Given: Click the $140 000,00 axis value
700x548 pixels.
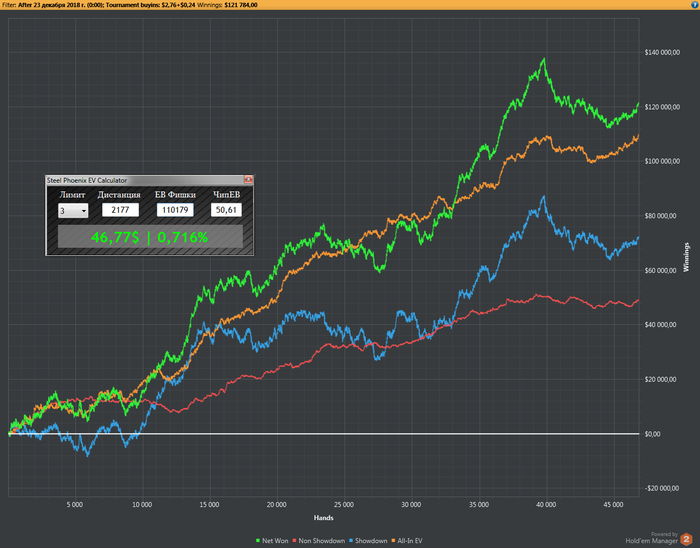Looking at the screenshot, I should click(662, 52).
